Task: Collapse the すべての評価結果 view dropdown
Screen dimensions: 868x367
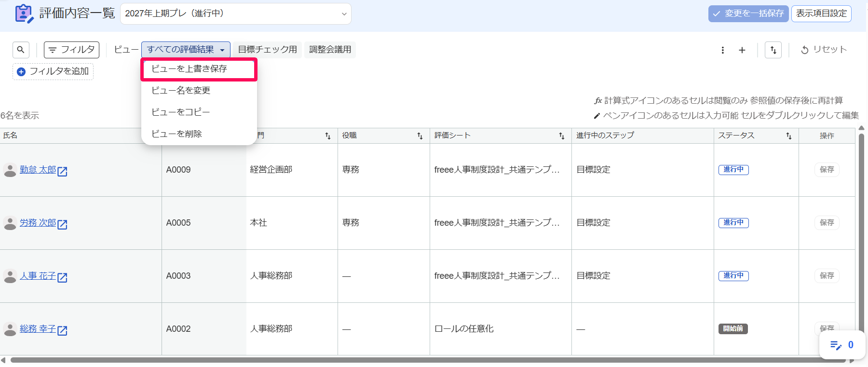Action: coord(186,50)
